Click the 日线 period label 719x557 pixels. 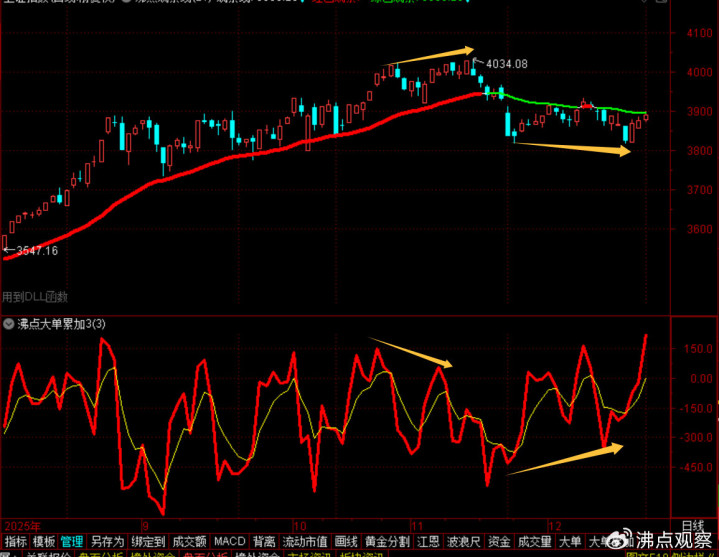(692, 526)
